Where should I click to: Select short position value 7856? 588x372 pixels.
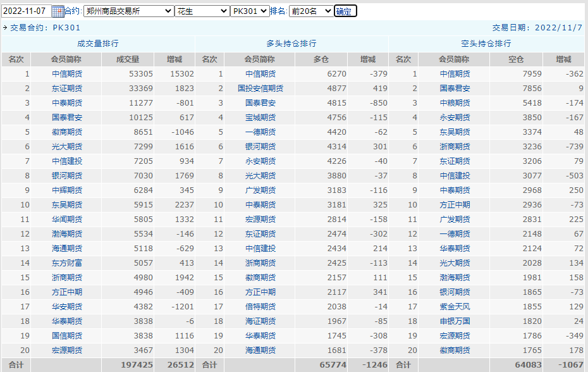532,89
